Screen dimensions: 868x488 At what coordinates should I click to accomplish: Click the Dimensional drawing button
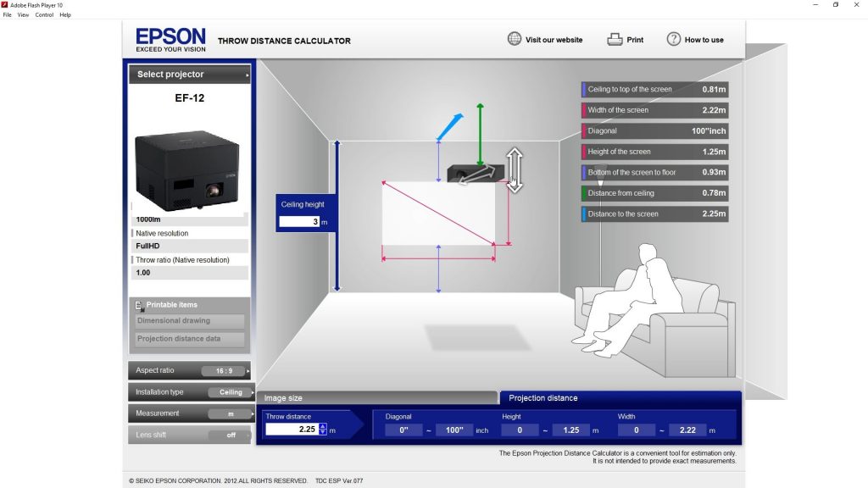tap(189, 321)
